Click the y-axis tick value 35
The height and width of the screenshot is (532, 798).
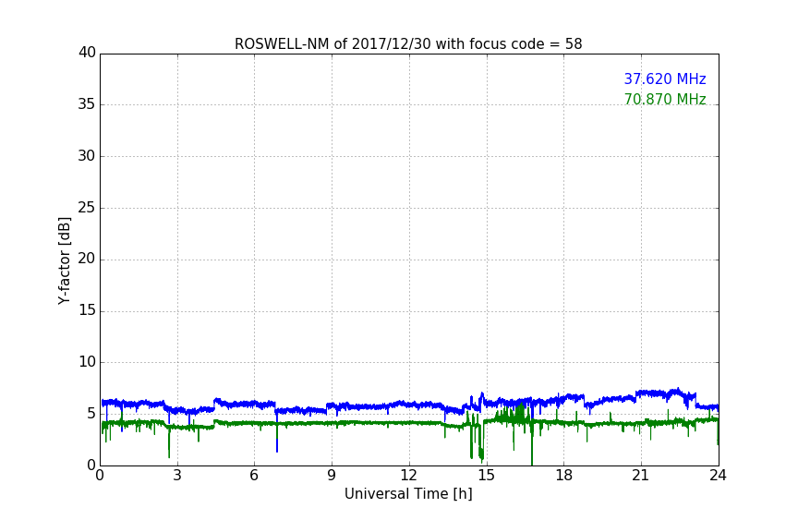87,104
